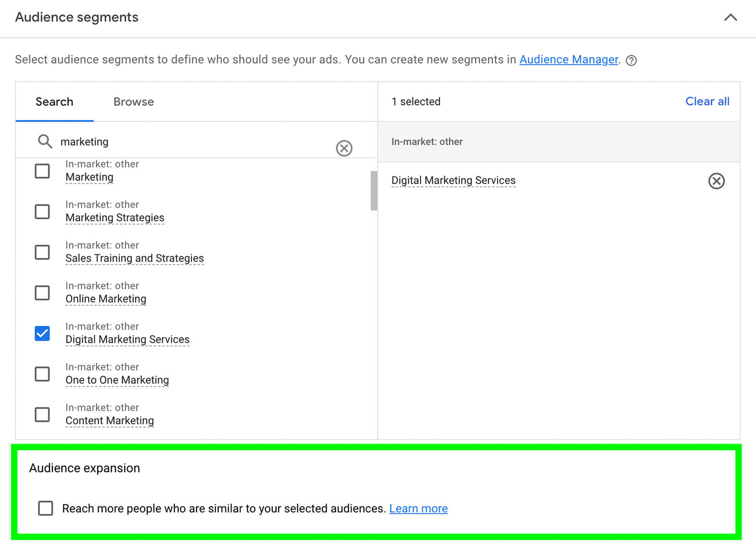Check the One to One Marketing checkbox

click(43, 374)
